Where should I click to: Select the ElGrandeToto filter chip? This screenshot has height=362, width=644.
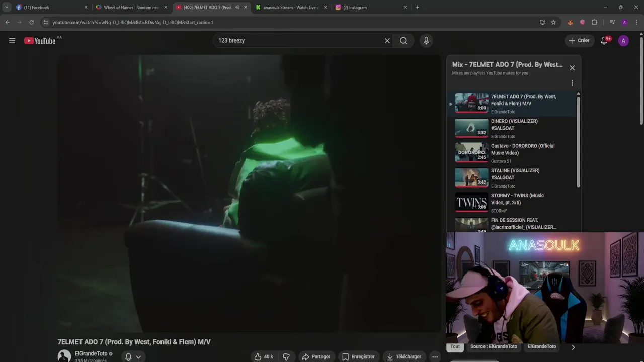coord(542,346)
